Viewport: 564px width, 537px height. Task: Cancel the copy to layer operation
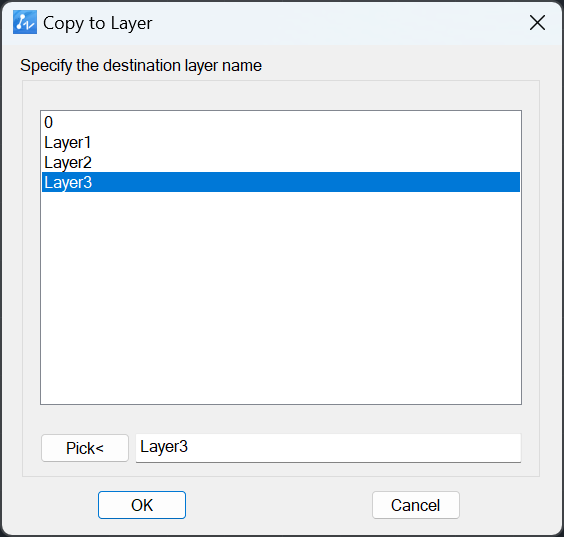[415, 505]
